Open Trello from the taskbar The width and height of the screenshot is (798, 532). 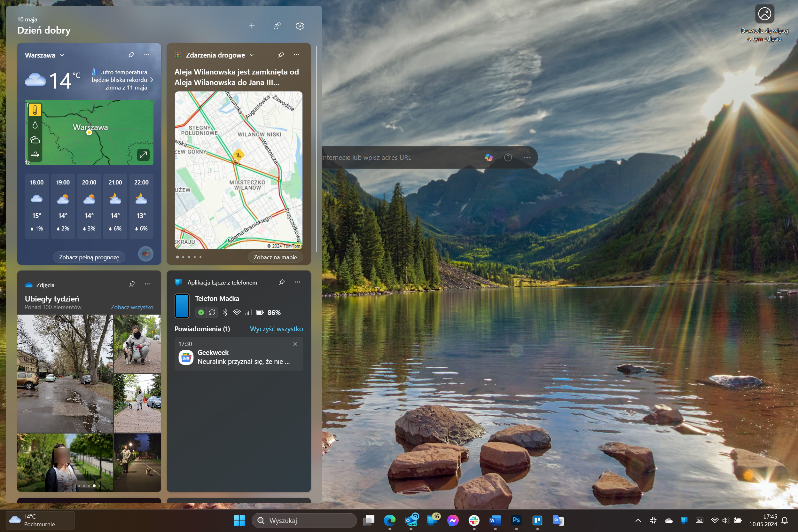(537, 520)
